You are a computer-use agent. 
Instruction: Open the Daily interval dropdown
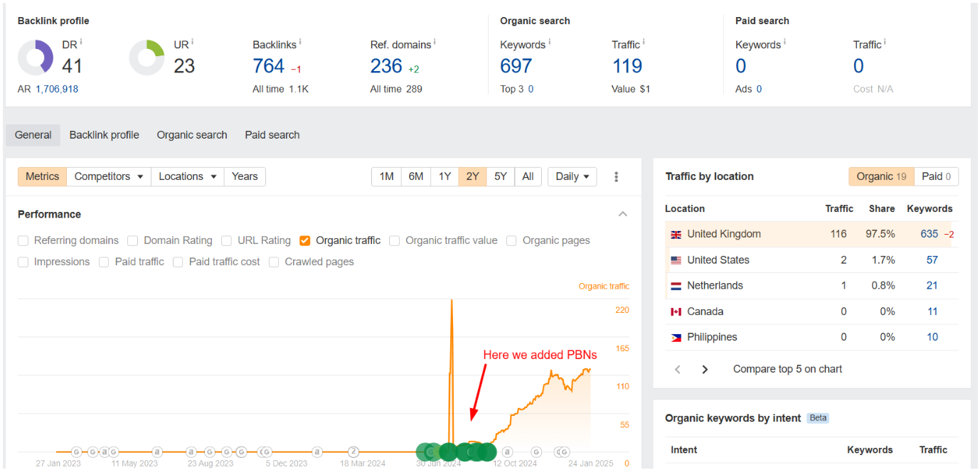572,177
